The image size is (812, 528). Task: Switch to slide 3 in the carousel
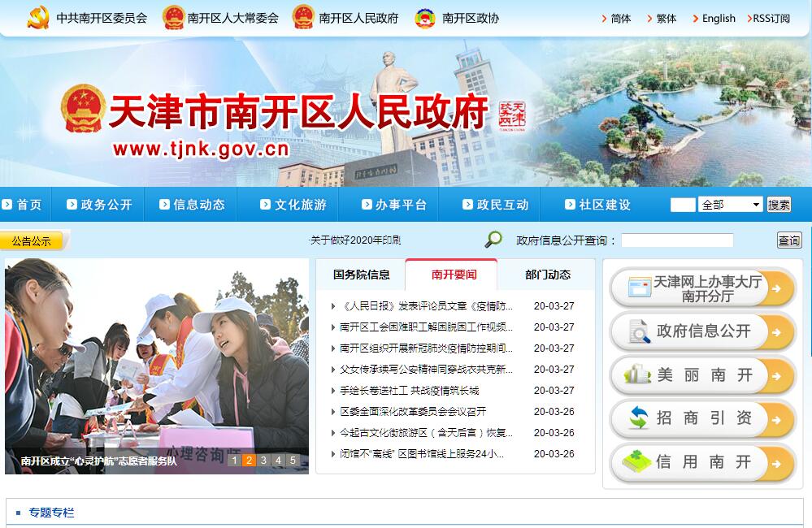[263, 461]
